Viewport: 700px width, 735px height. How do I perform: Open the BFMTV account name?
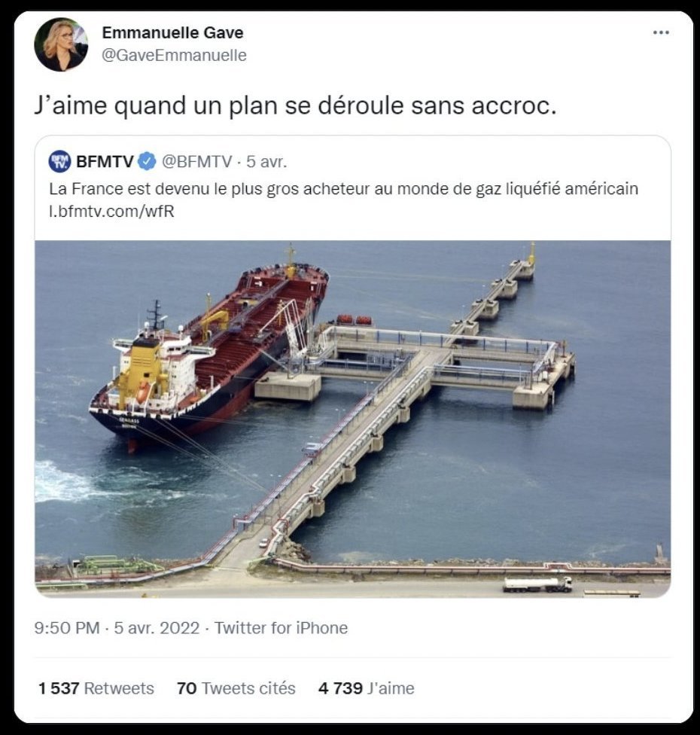(105, 161)
